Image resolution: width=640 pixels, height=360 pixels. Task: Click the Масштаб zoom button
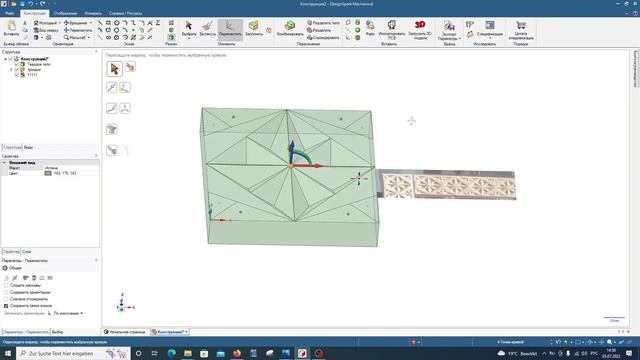click(x=75, y=38)
